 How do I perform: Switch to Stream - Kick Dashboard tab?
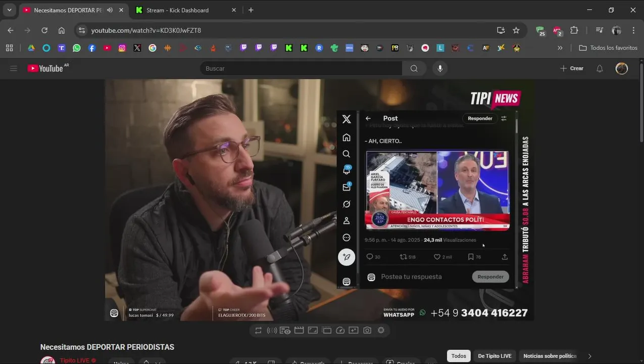(186, 10)
